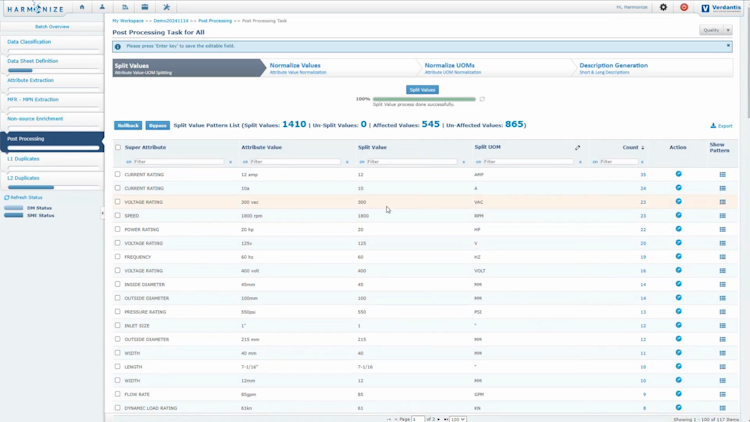Open L1 Duplicates in sidebar
Screen dimensions: 750x422
(23, 158)
